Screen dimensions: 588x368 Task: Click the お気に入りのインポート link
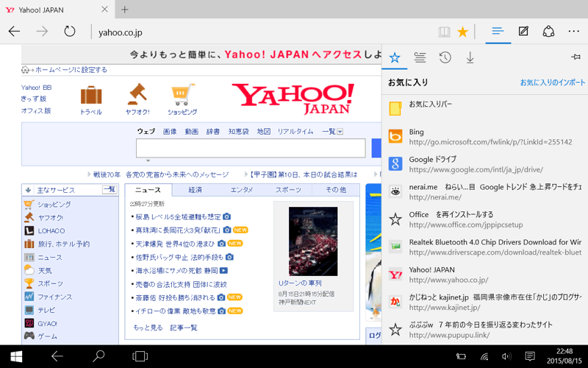tap(553, 82)
